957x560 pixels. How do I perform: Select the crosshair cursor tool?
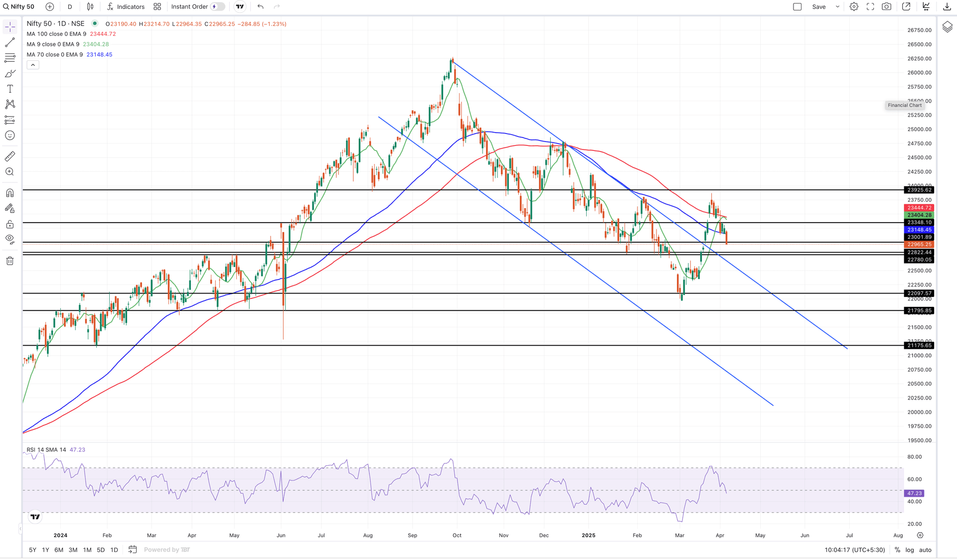[10, 27]
